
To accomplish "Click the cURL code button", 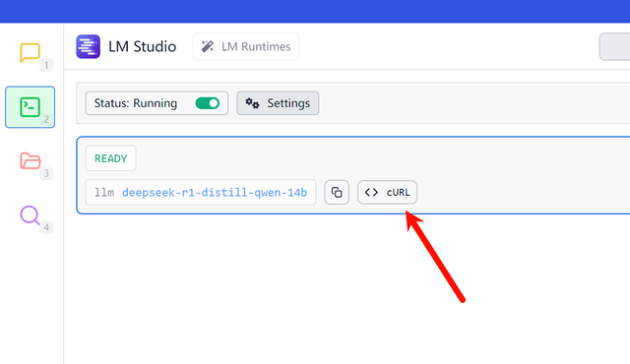I will click(387, 192).
